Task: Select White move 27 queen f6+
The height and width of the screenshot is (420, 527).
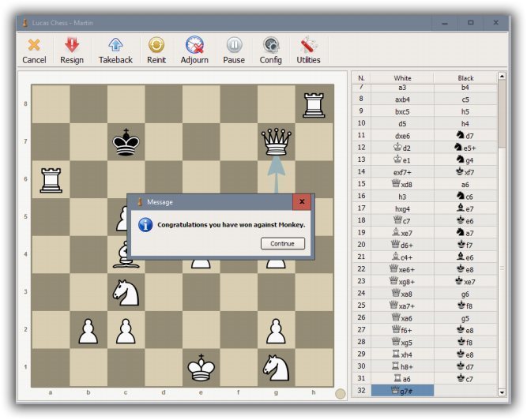Action: [x=402, y=330]
